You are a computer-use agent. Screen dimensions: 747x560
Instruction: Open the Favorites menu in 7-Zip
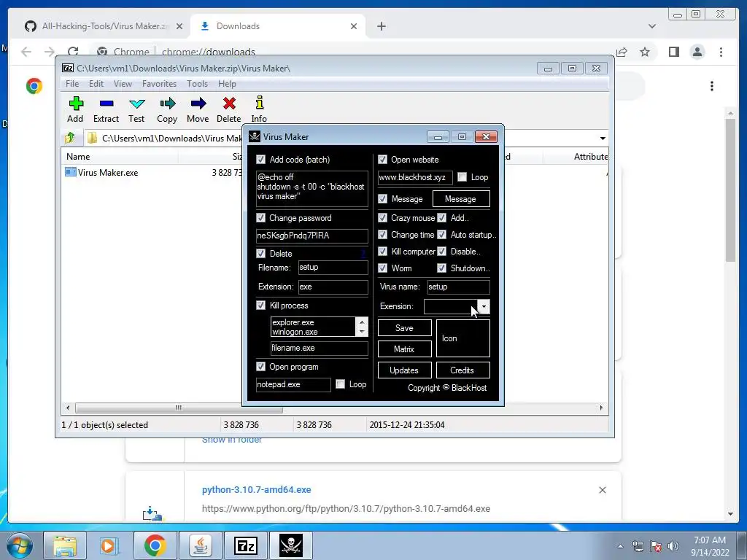(x=159, y=84)
